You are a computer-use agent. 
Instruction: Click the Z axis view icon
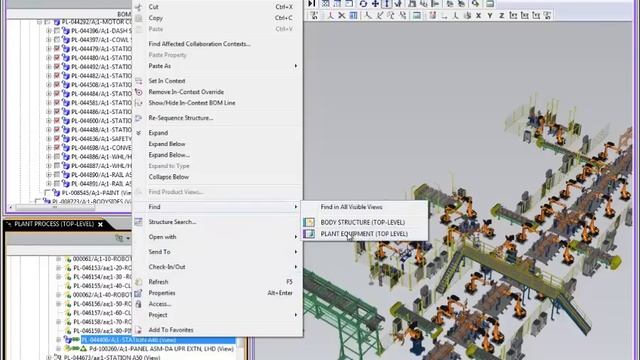(x=501, y=16)
